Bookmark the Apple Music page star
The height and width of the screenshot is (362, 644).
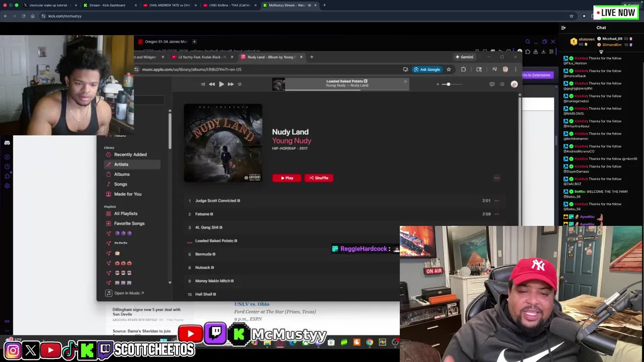(x=449, y=69)
